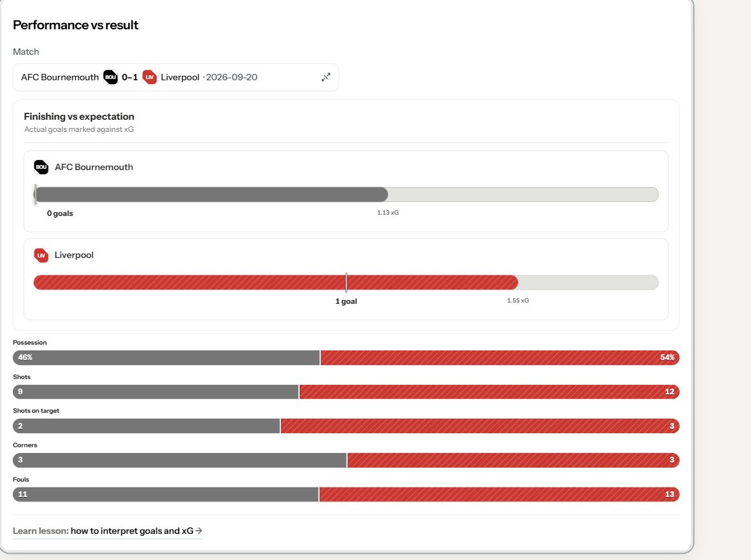The height and width of the screenshot is (560, 751).
Task: Click the Bournemouth badge in match selector
Action: coord(111,77)
